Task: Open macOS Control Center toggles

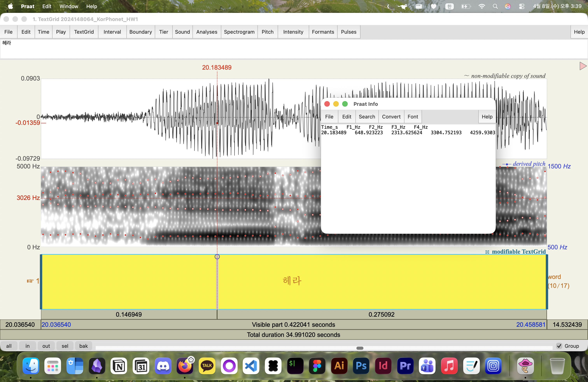Action: pos(521,6)
